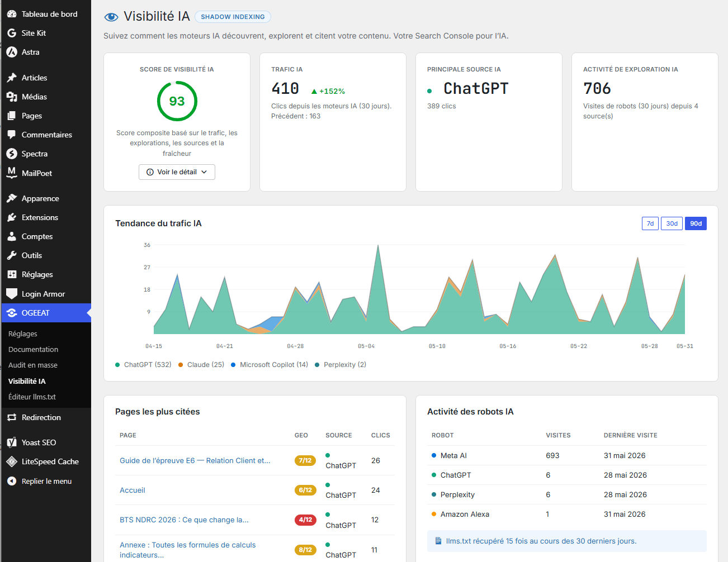Viewport: 728px width, 562px height.
Task: Toggle ChatGPT (532) series in chart legend
Action: [143, 365]
